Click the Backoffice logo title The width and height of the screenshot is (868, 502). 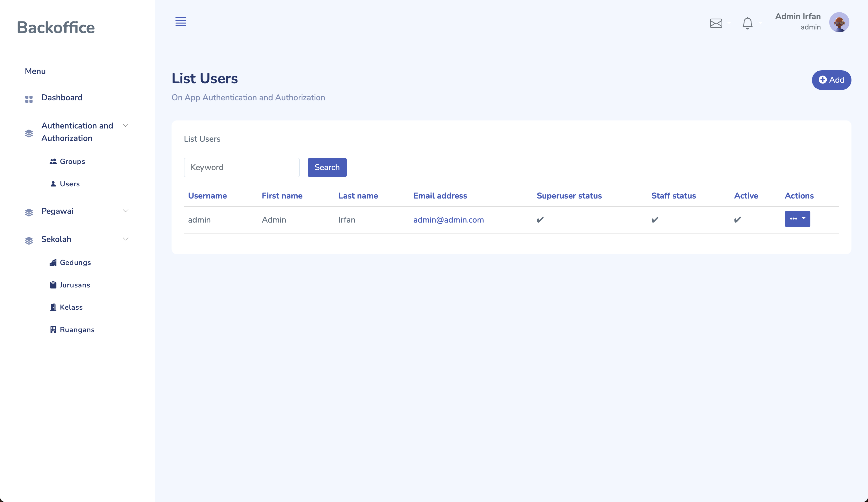click(x=56, y=28)
